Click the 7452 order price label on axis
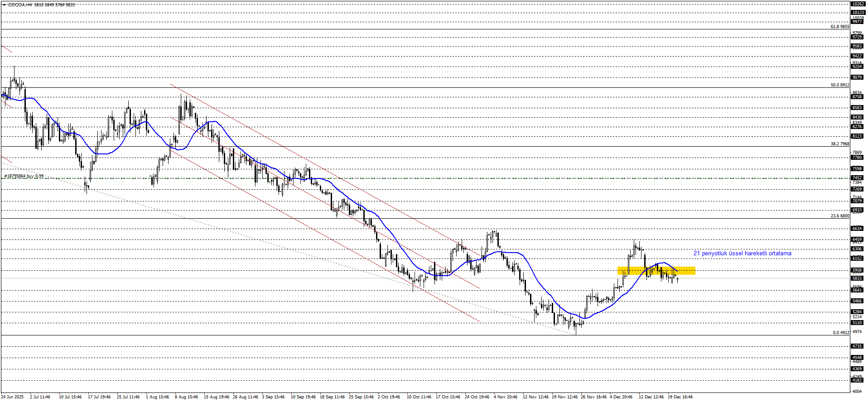This screenshot has width=868, height=402. 857,178
